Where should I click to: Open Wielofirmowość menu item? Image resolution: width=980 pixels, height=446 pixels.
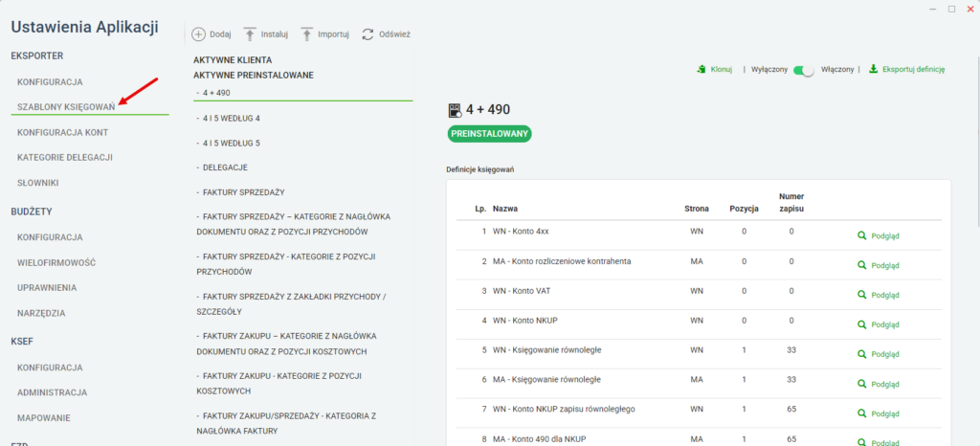tap(56, 263)
